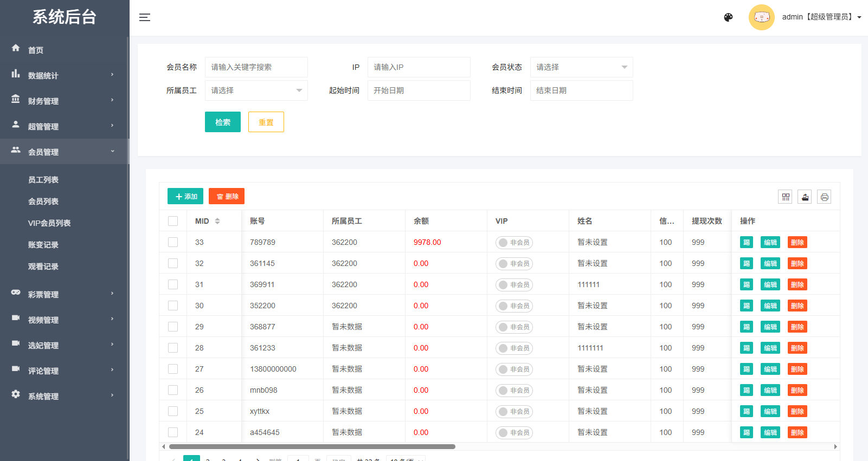Check the select-all checkbox in table header

pyautogui.click(x=173, y=221)
